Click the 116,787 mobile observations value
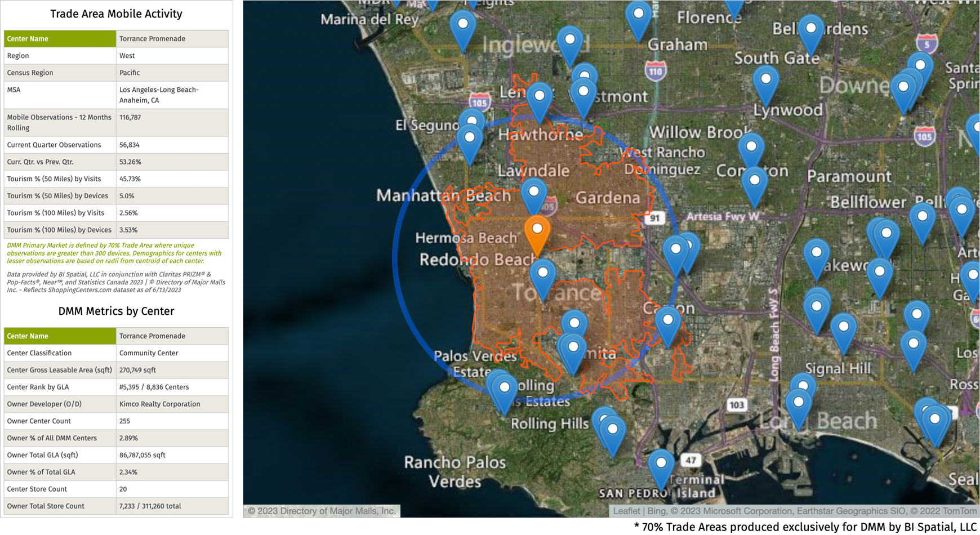Screen dimensions: 980x535 tap(130, 117)
